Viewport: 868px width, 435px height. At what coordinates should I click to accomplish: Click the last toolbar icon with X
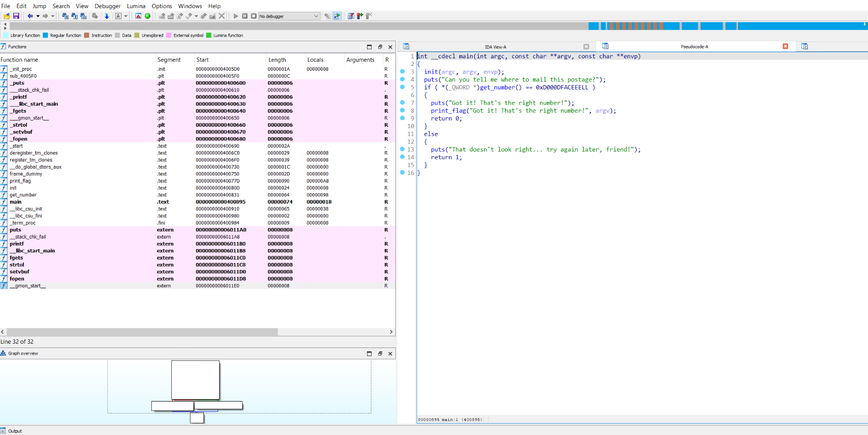click(x=369, y=16)
